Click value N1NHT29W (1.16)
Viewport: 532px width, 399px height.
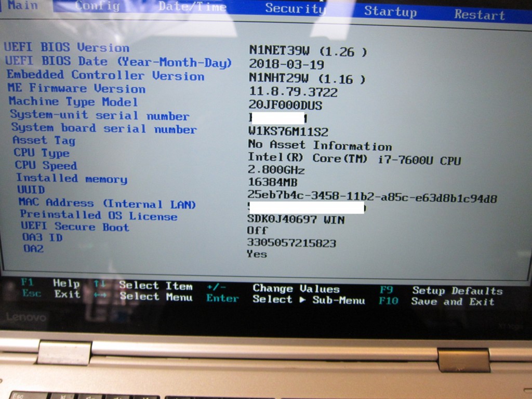pos(307,78)
